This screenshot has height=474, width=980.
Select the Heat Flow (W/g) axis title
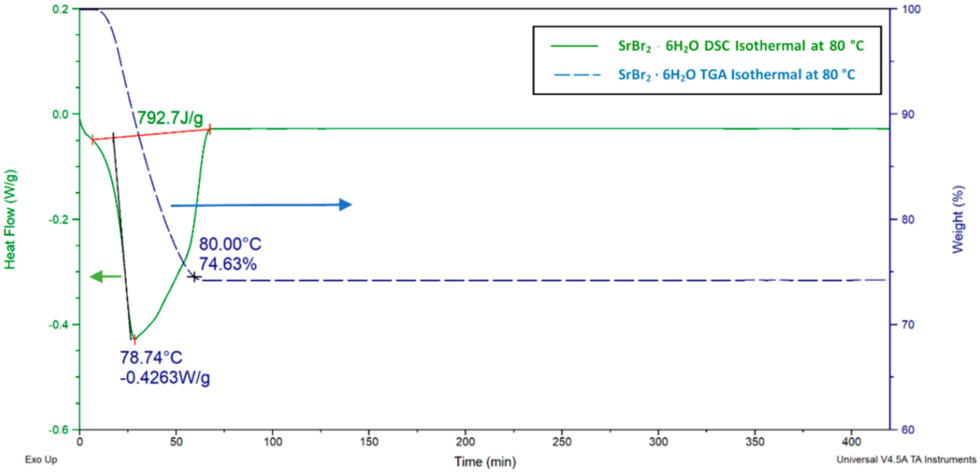coord(10,219)
